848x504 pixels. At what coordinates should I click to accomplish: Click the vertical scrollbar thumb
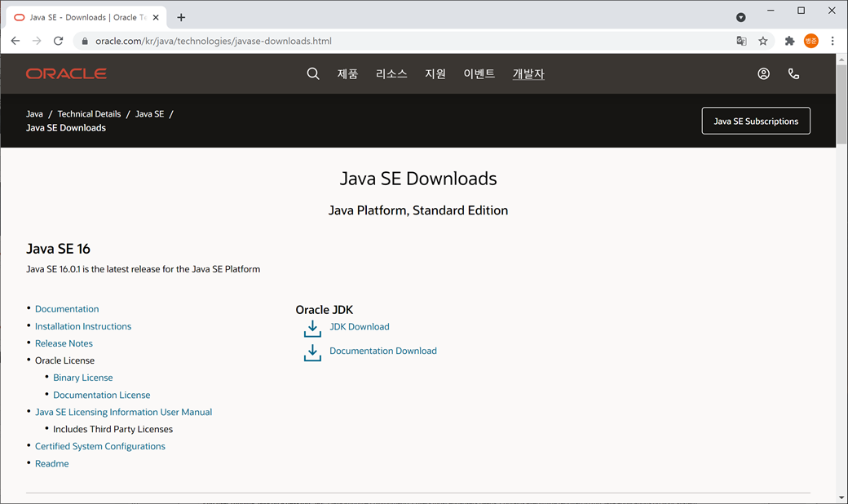[x=841, y=105]
